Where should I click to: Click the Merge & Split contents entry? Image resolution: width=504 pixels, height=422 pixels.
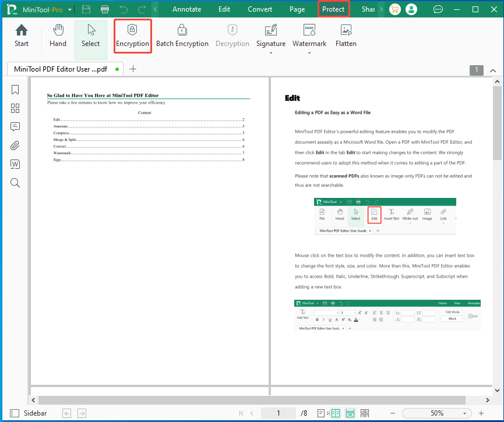(x=149, y=140)
